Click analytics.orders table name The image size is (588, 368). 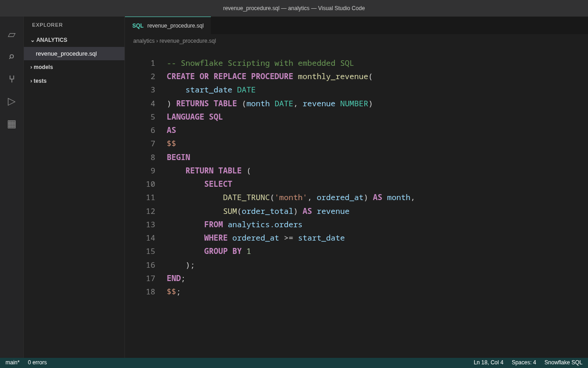265,224
